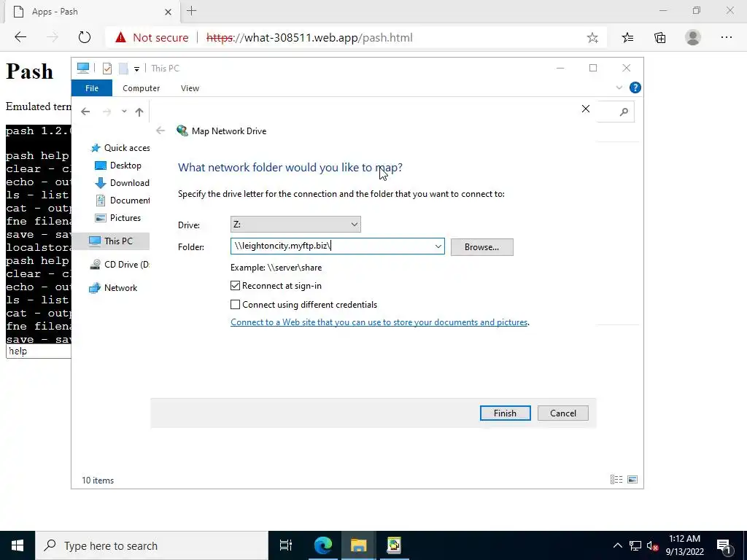Image resolution: width=747 pixels, height=560 pixels.
Task: Click the Map Network Drive icon
Action: (182, 131)
